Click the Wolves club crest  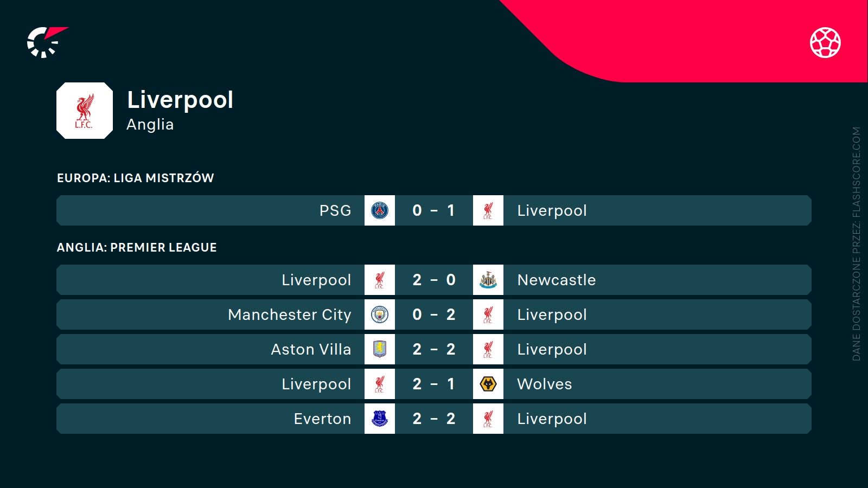click(488, 384)
